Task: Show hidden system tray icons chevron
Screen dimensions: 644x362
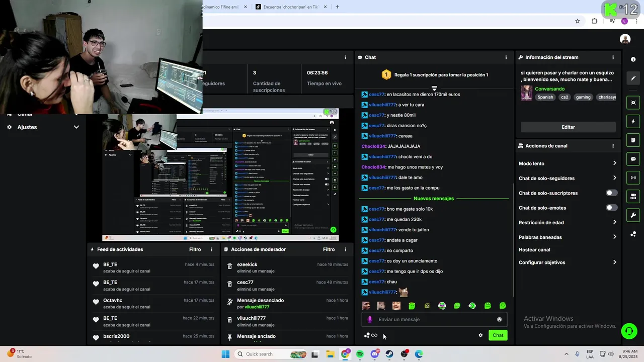Action: pos(566,354)
